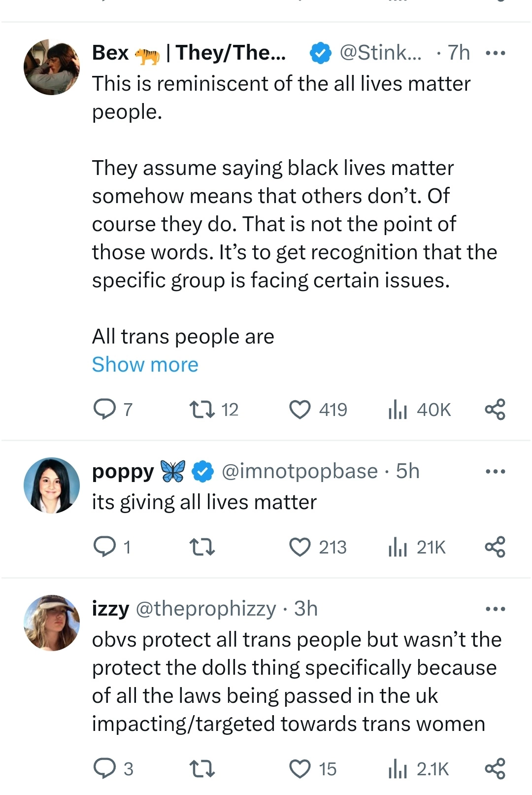The width and height of the screenshot is (532, 795).
Task: Share Bex's tweet
Action: coord(495,410)
